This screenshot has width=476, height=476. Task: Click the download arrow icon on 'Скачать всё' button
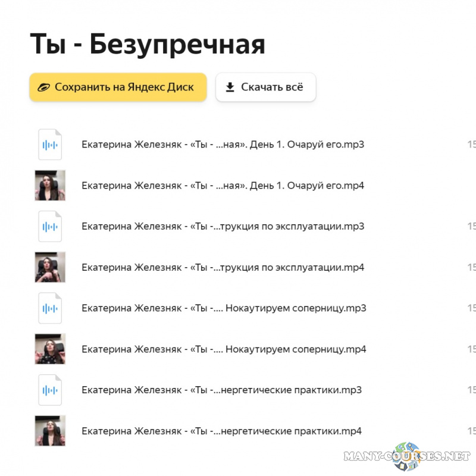228,87
